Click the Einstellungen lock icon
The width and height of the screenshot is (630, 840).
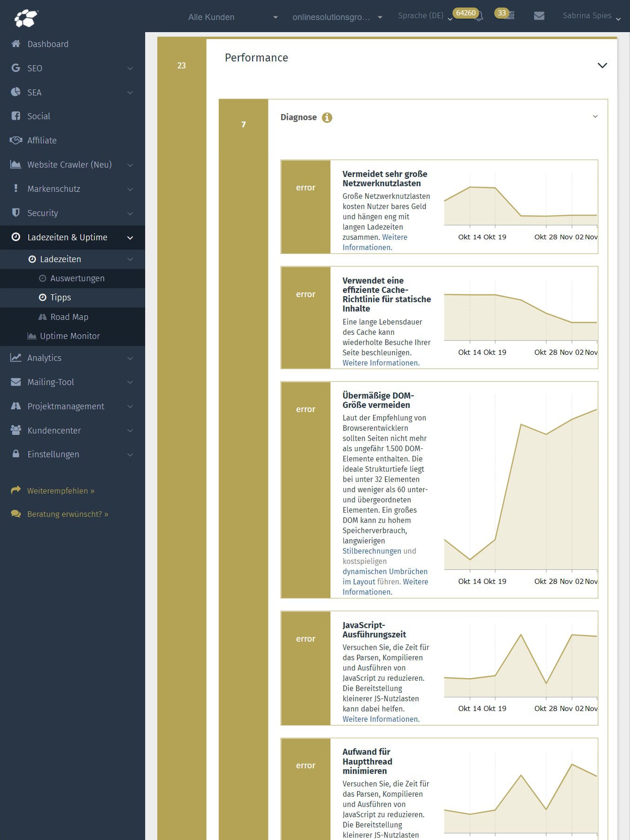click(16, 454)
